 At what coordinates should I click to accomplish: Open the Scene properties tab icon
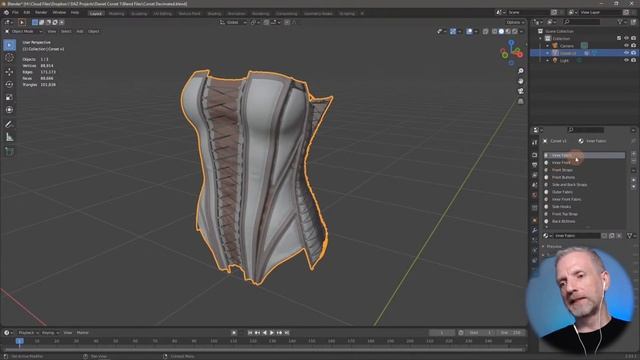pos(535,185)
